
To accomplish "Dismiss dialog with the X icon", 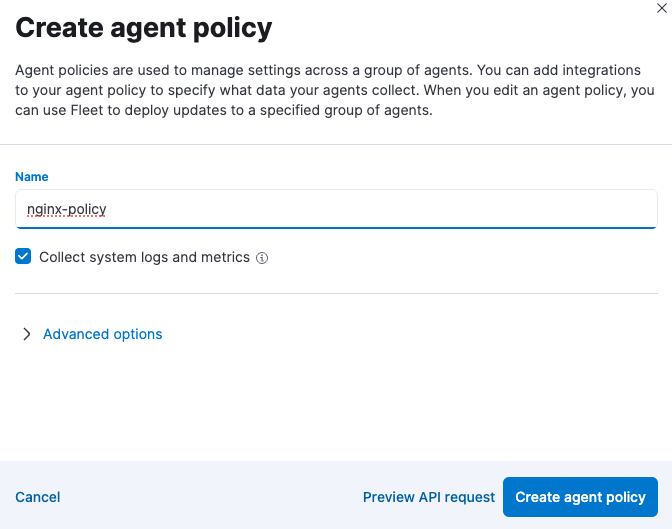I will pos(663,7).
